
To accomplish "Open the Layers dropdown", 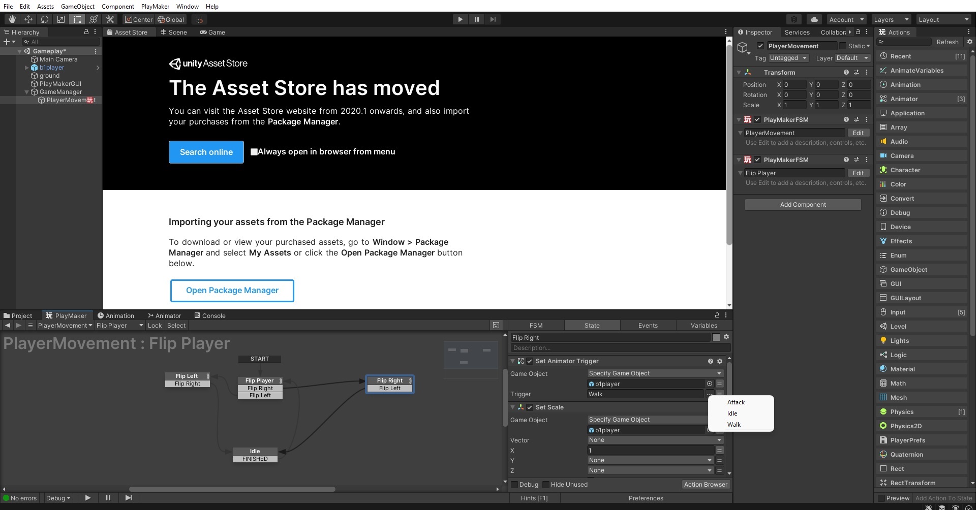I will (x=892, y=19).
